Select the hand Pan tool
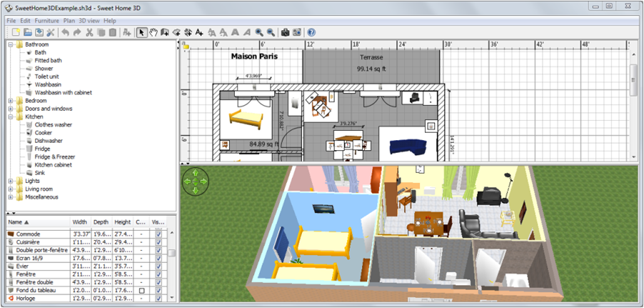 coord(154,32)
